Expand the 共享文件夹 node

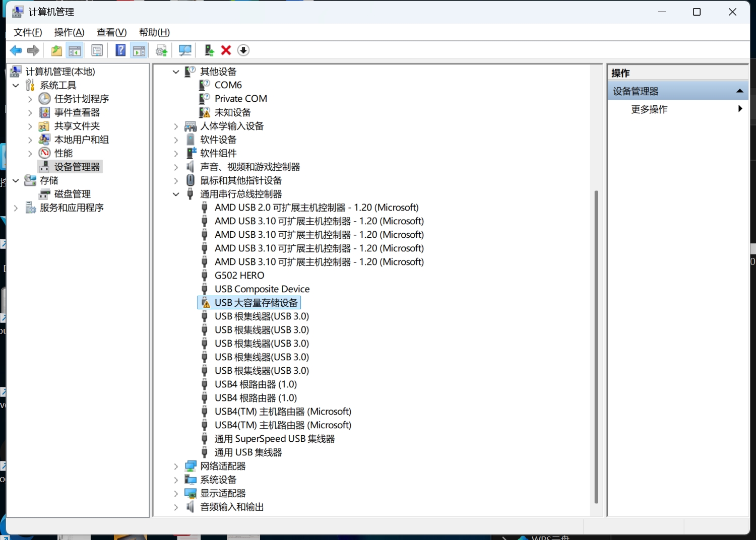point(30,126)
